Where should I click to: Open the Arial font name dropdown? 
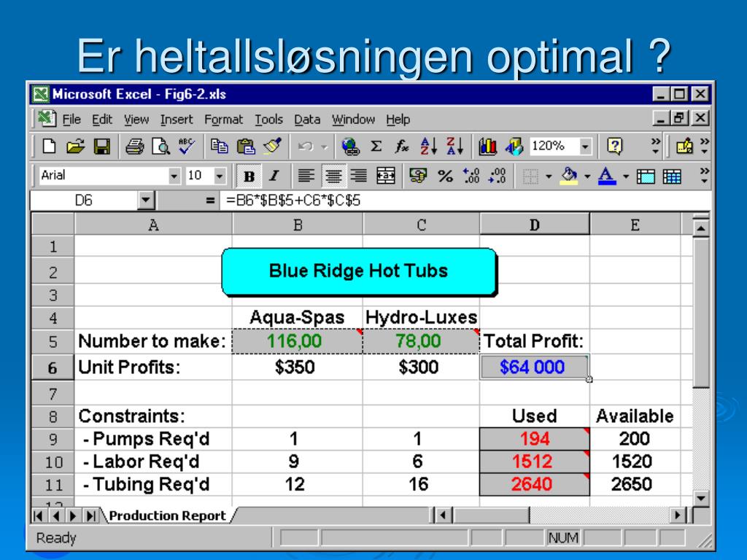point(174,176)
